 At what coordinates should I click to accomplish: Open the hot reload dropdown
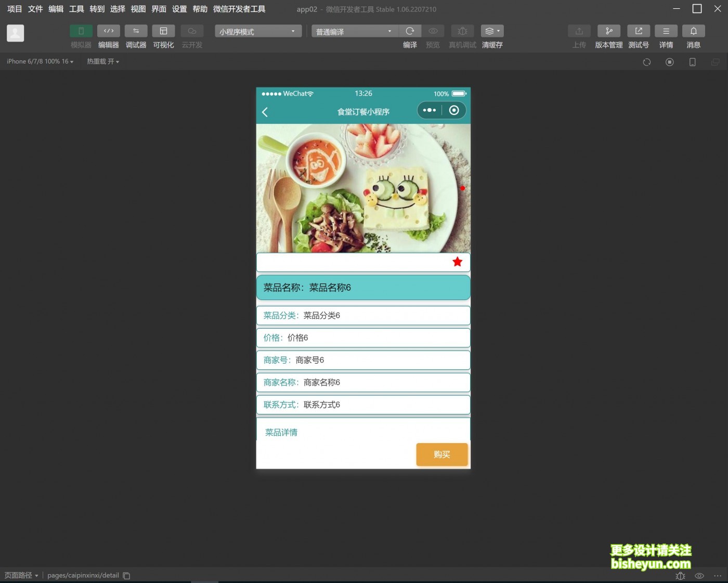click(x=103, y=61)
